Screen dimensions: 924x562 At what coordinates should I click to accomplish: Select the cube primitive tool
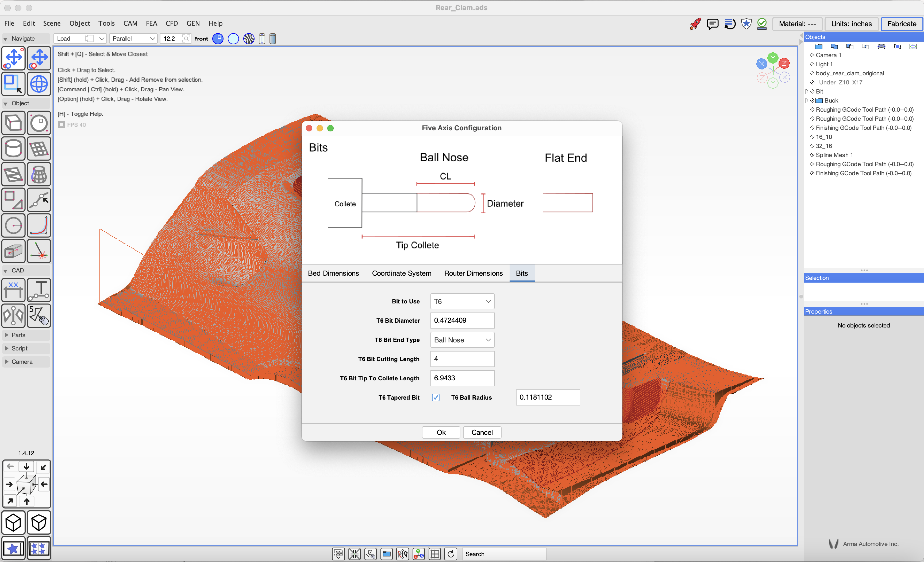pyautogui.click(x=13, y=123)
